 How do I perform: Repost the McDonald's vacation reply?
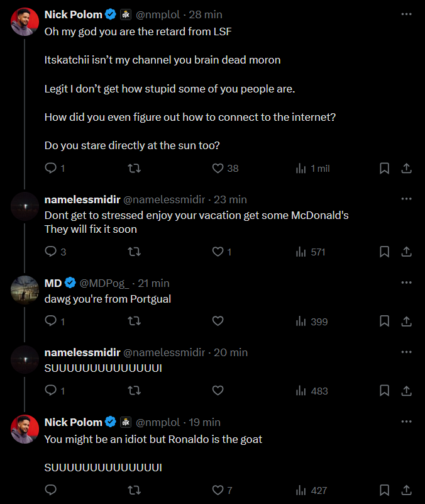[x=134, y=252]
